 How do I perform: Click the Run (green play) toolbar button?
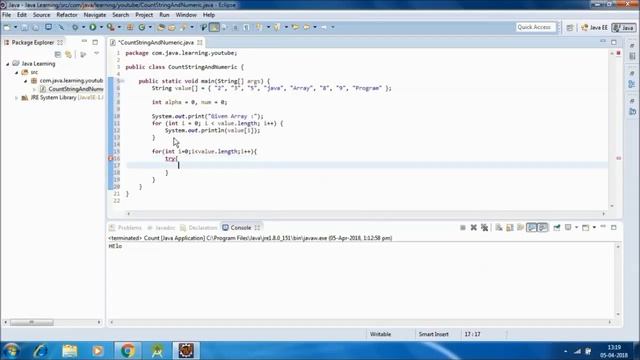[93, 27]
